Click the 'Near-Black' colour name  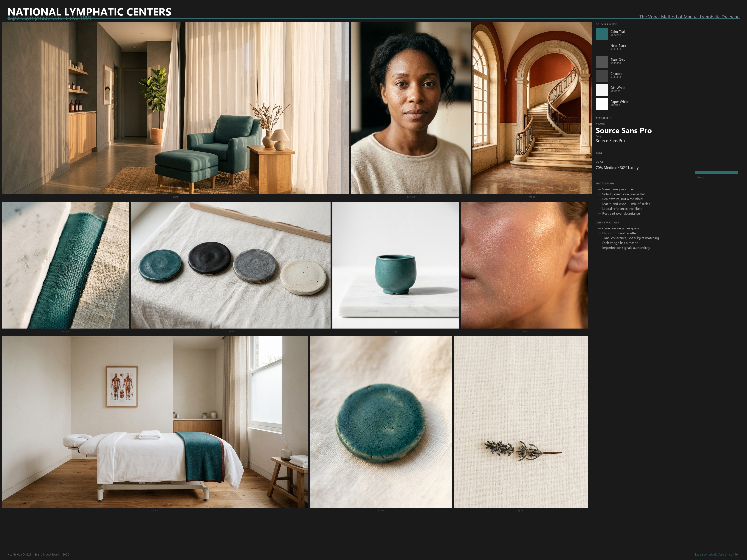coord(618,46)
